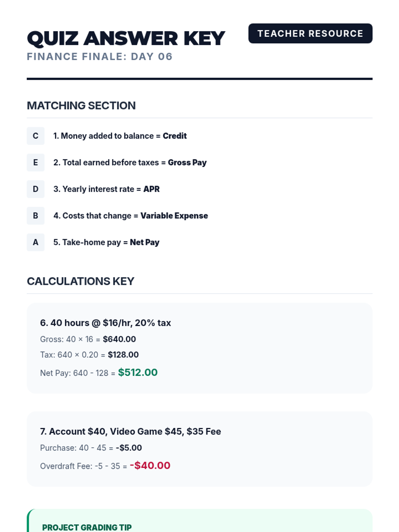
Task: Click the green $512.00 net pay result
Action: tap(138, 372)
